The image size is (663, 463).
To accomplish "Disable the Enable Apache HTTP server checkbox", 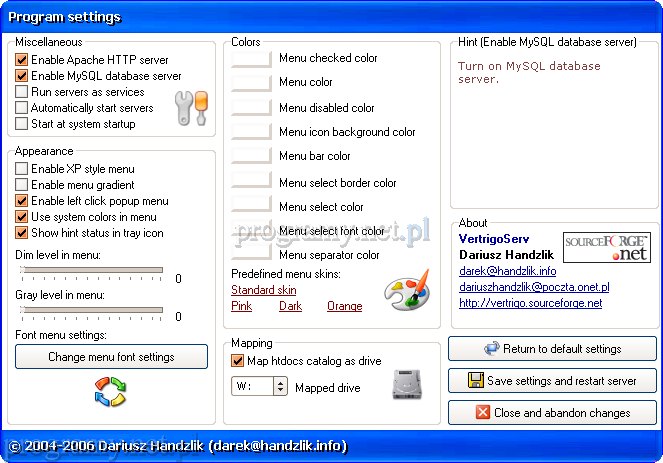I will [22, 60].
